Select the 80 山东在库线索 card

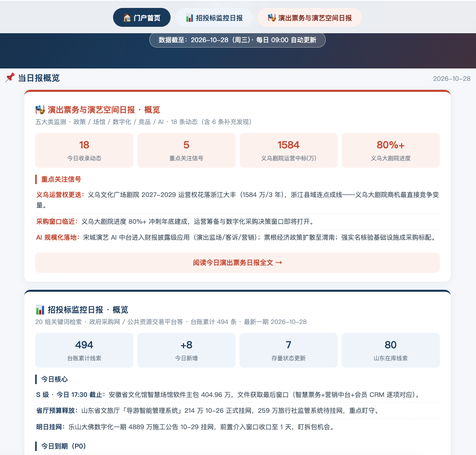click(391, 350)
